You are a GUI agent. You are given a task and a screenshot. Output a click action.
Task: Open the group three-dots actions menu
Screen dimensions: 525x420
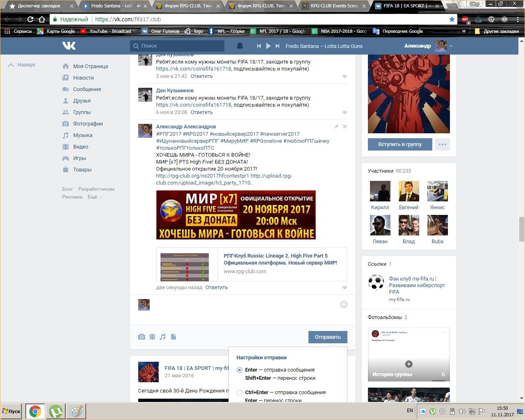pyautogui.click(x=443, y=144)
